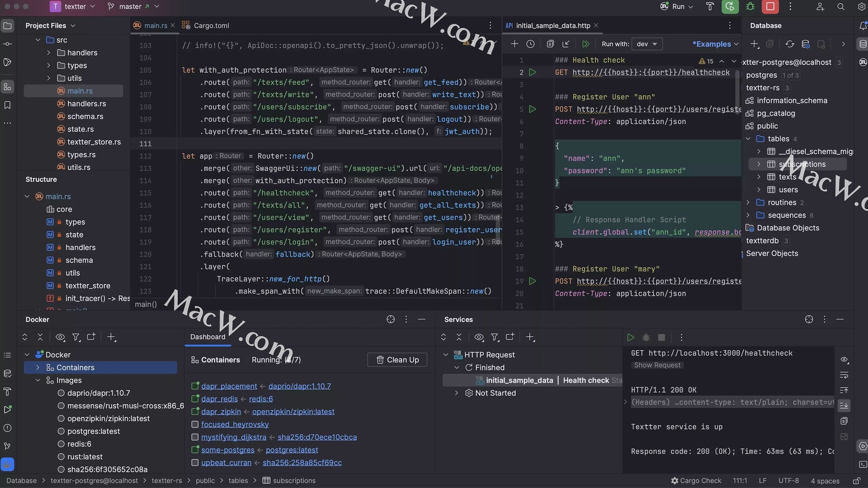Open the search magnifier in title bar

(x=840, y=6)
